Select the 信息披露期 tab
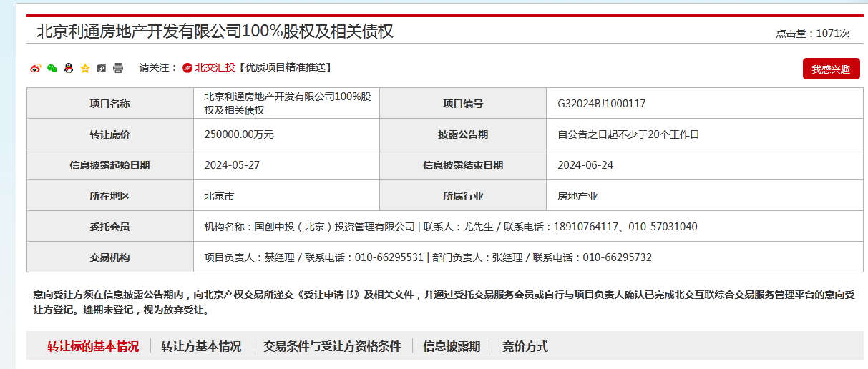 [452, 346]
